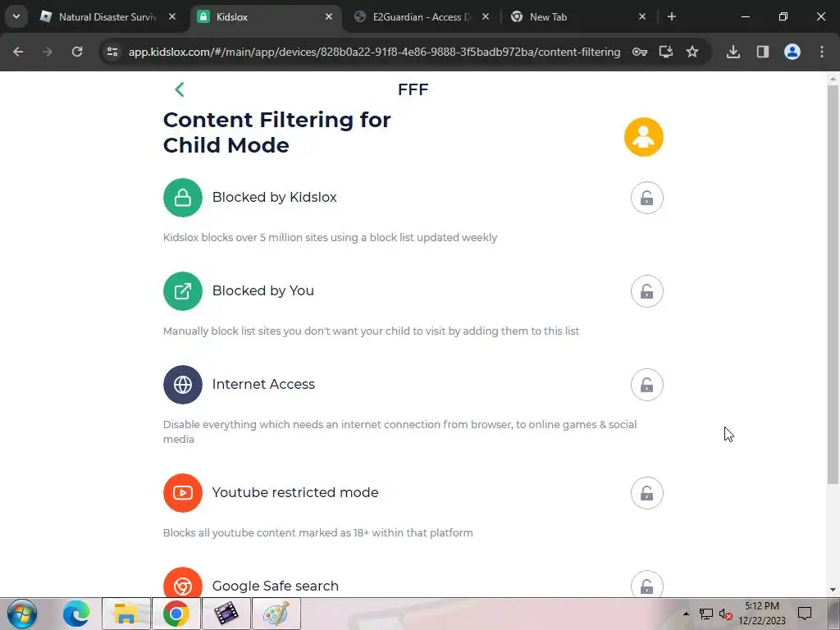Click the browser forward arrow
The width and height of the screenshot is (840, 630).
[x=48, y=52]
